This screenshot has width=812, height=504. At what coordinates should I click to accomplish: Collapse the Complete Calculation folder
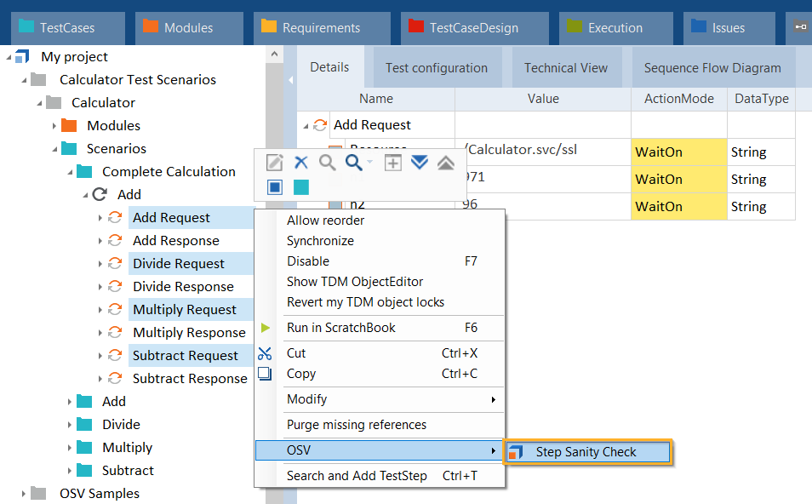tap(71, 172)
